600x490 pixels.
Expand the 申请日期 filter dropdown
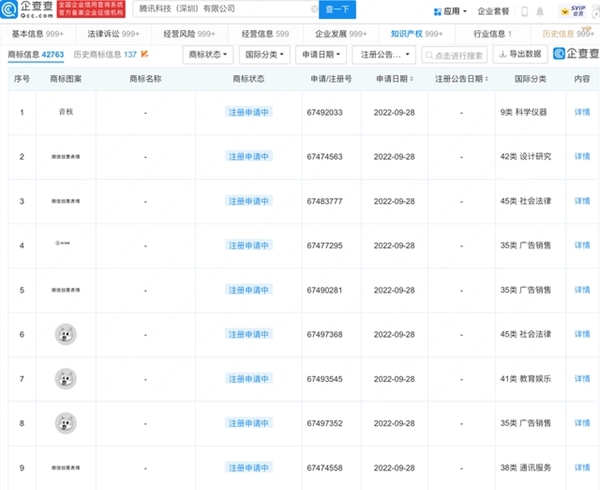click(321, 55)
